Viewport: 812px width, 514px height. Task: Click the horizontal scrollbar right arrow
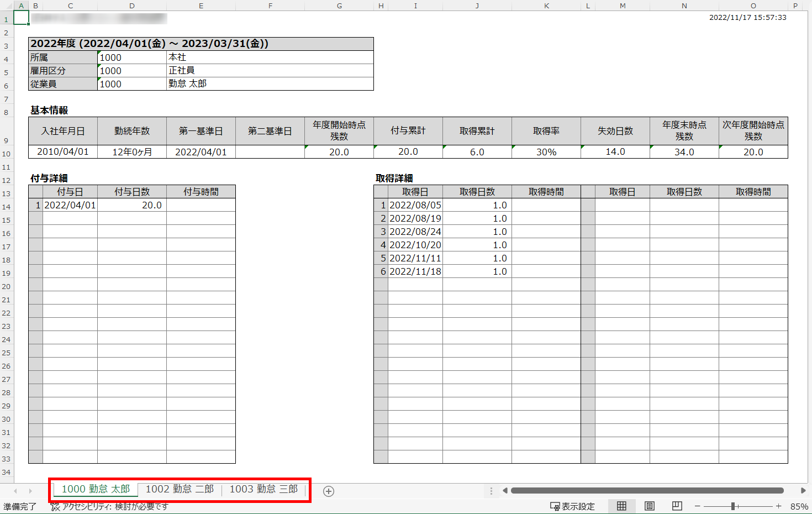(803, 490)
